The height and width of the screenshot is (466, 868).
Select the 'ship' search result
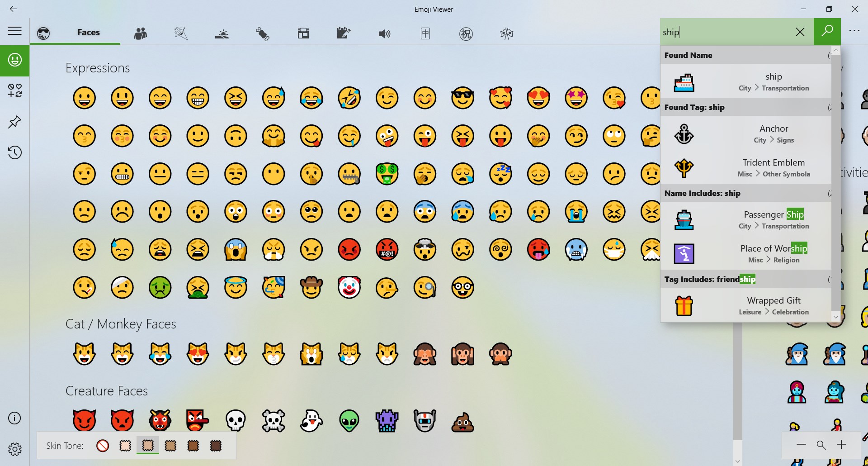click(x=745, y=81)
